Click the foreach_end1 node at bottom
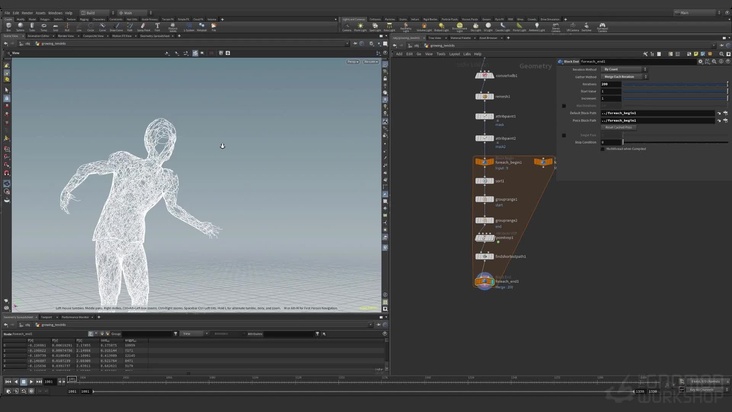Image resolution: width=732 pixels, height=412 pixels. (484, 280)
